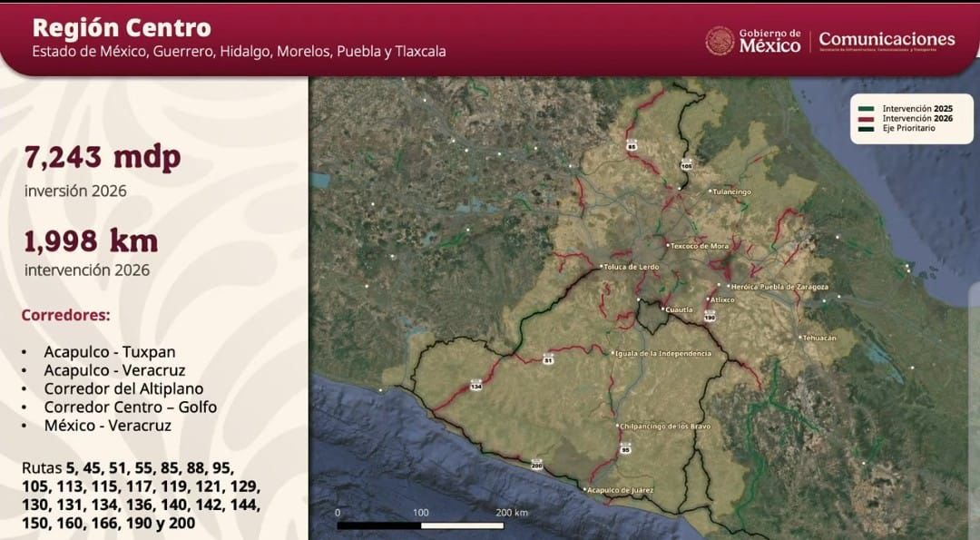
Task: Click the Gobierno de México national seal
Action: point(720,41)
